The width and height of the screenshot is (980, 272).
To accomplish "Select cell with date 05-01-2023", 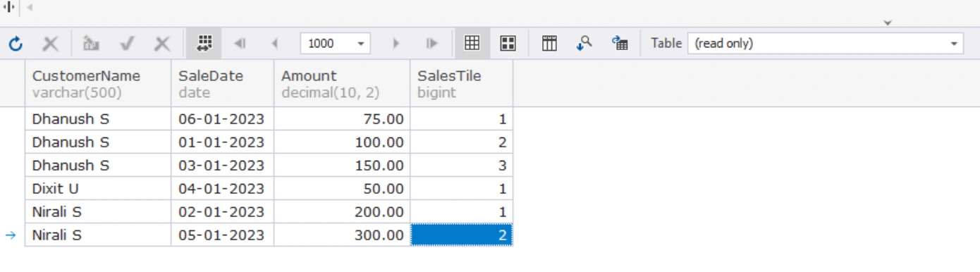I will click(x=223, y=235).
